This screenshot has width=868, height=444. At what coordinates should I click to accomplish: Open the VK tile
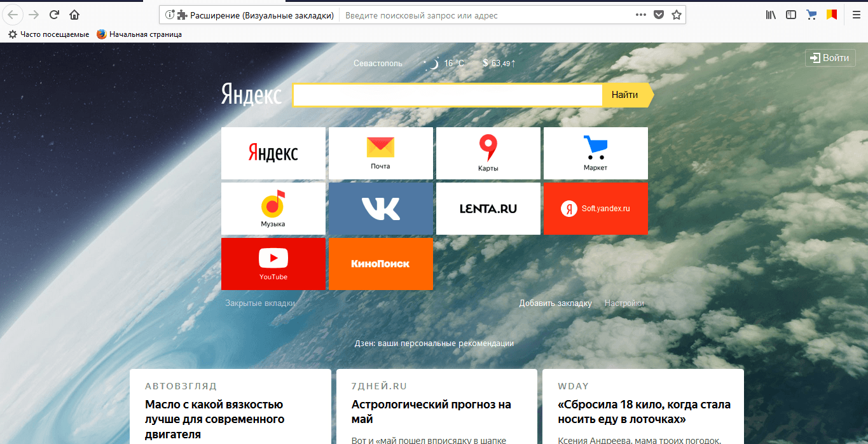click(x=381, y=209)
